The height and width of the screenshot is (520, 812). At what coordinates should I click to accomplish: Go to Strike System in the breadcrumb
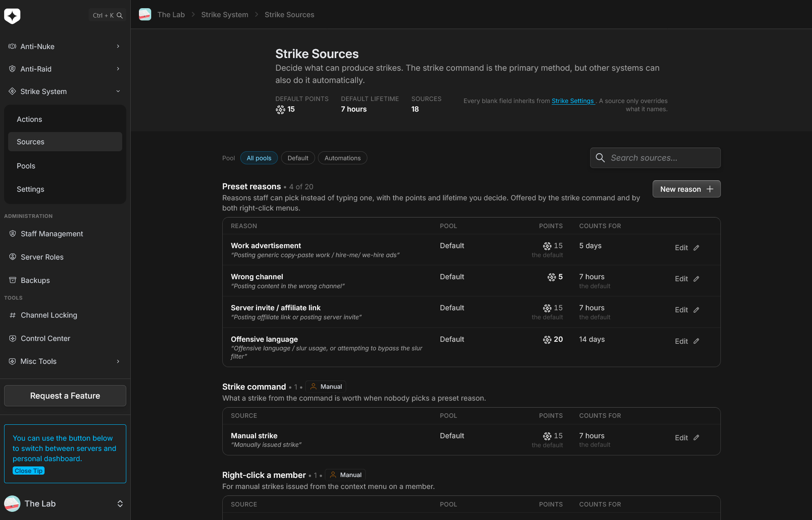(225, 15)
